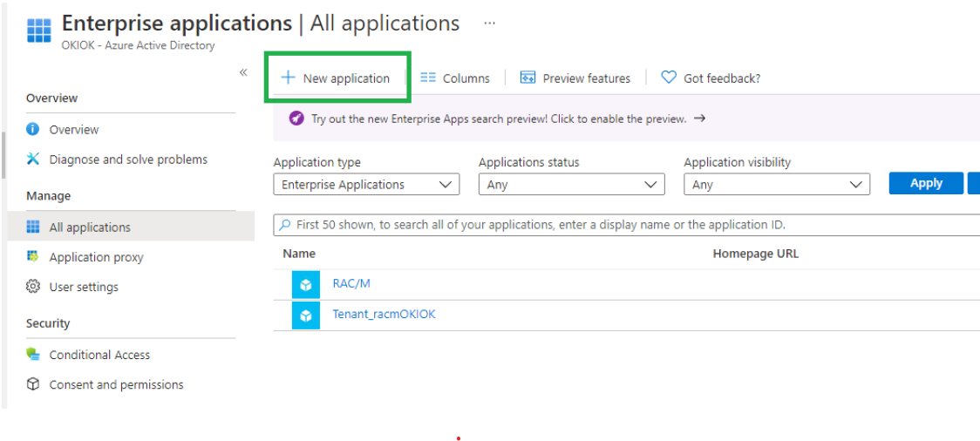The image size is (980, 441).
Task: Open User settings menu item
Action: click(84, 288)
